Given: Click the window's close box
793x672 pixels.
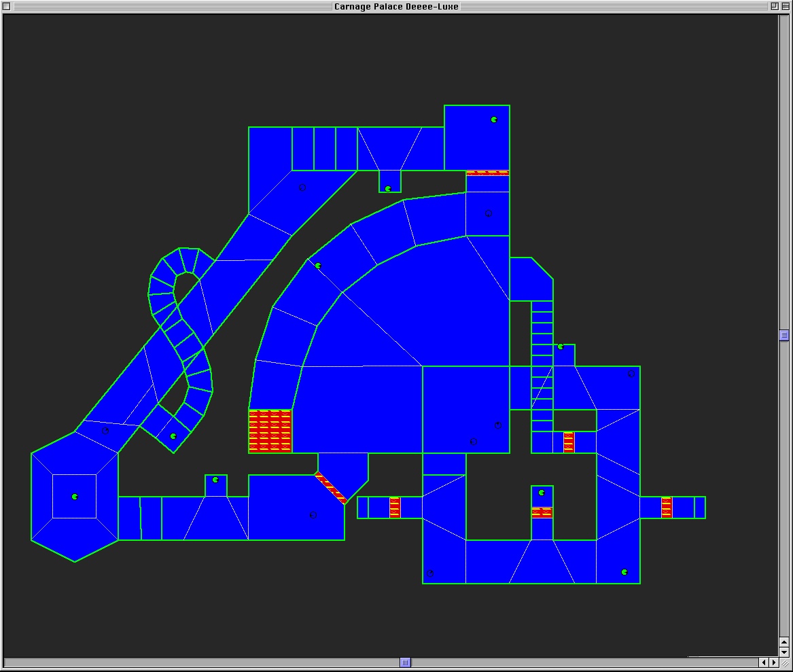Looking at the screenshot, I should tap(7, 6).
